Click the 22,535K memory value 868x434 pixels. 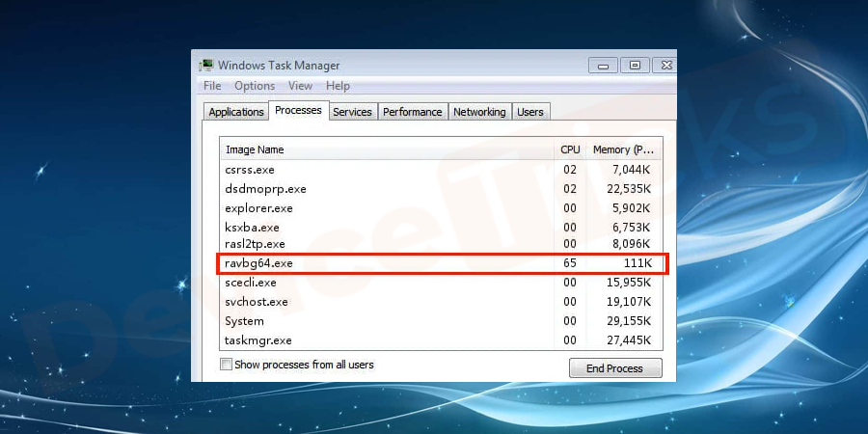tap(629, 189)
